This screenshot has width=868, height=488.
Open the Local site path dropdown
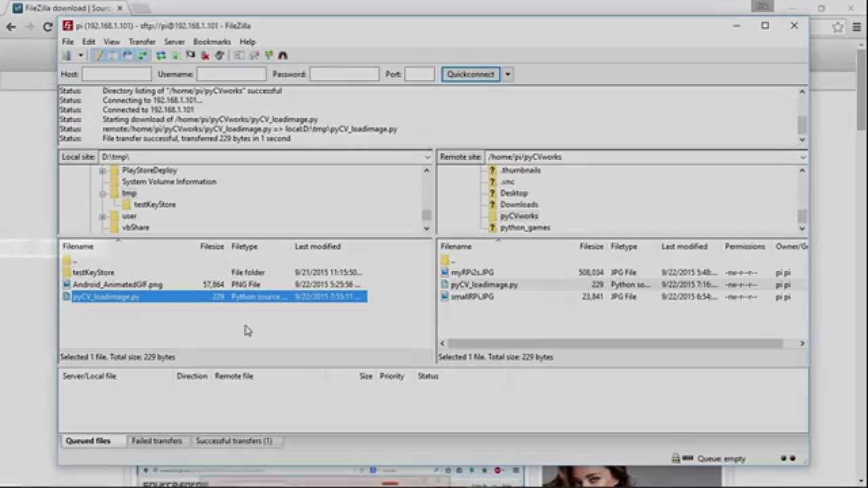coord(427,157)
